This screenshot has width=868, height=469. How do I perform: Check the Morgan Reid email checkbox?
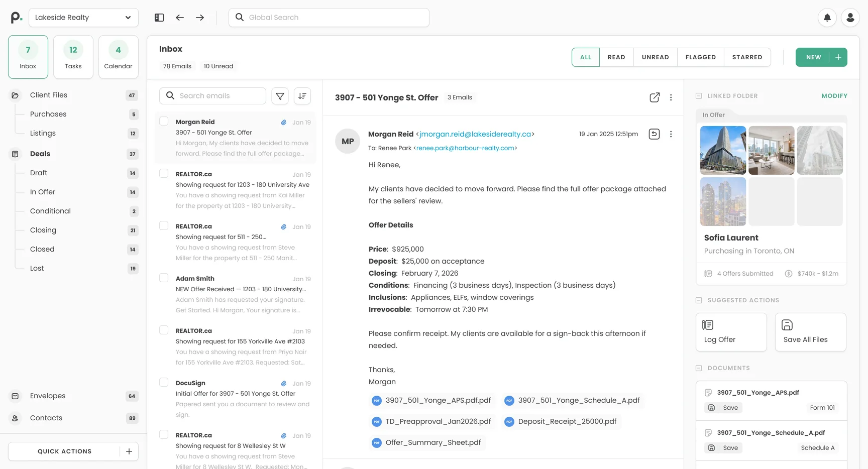click(163, 121)
